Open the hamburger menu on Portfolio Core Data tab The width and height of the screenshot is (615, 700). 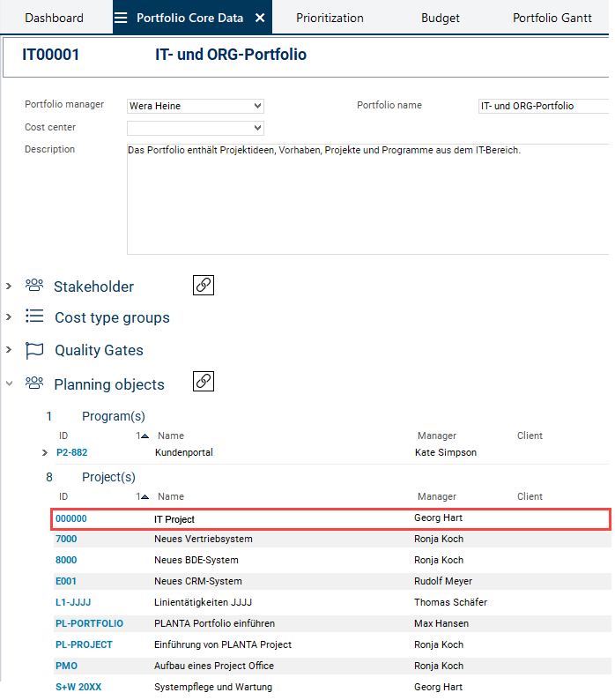point(121,18)
